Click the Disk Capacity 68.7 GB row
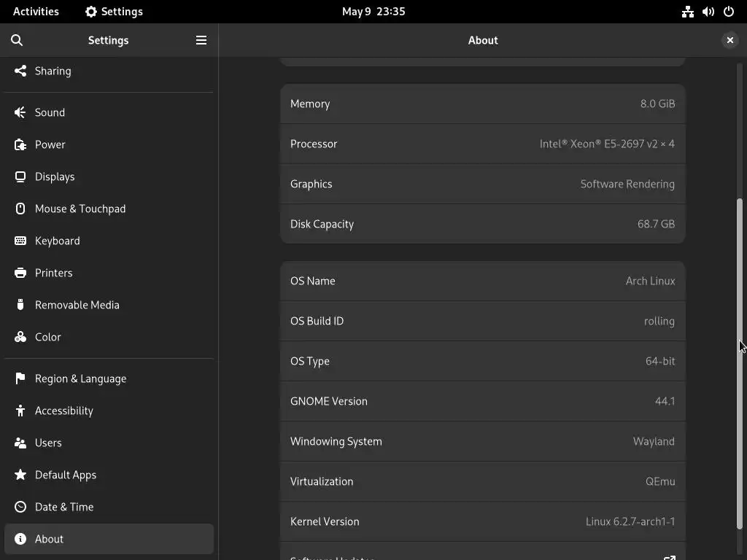 click(x=483, y=224)
